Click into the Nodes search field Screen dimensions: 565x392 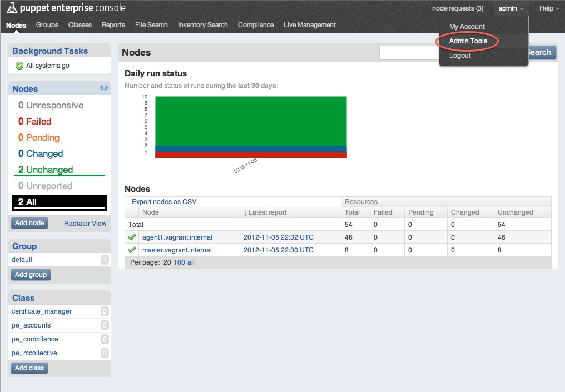point(409,53)
